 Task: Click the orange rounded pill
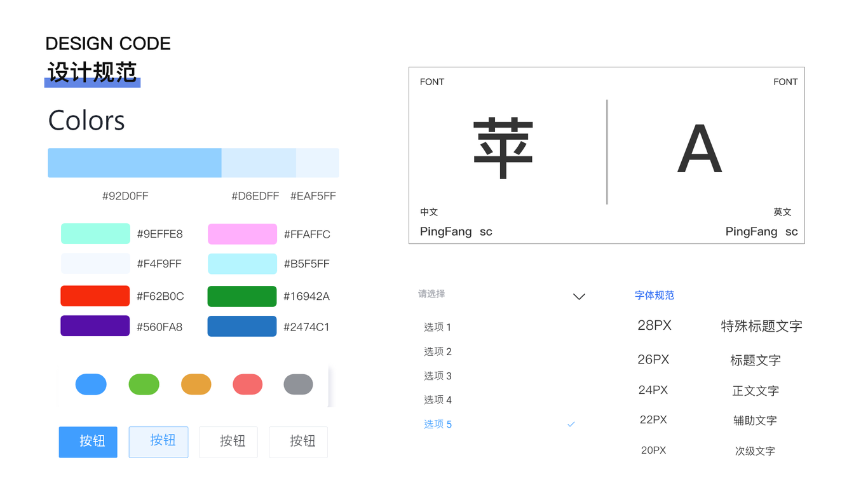tap(196, 384)
